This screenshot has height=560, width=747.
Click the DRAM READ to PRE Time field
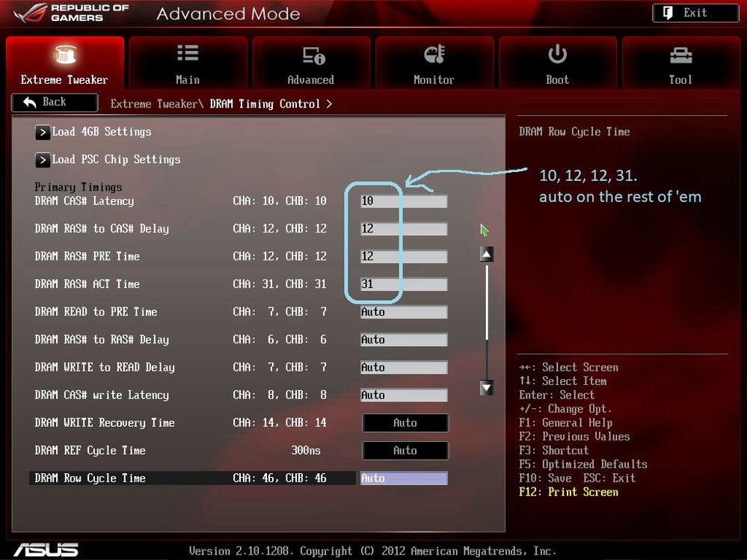tap(404, 312)
